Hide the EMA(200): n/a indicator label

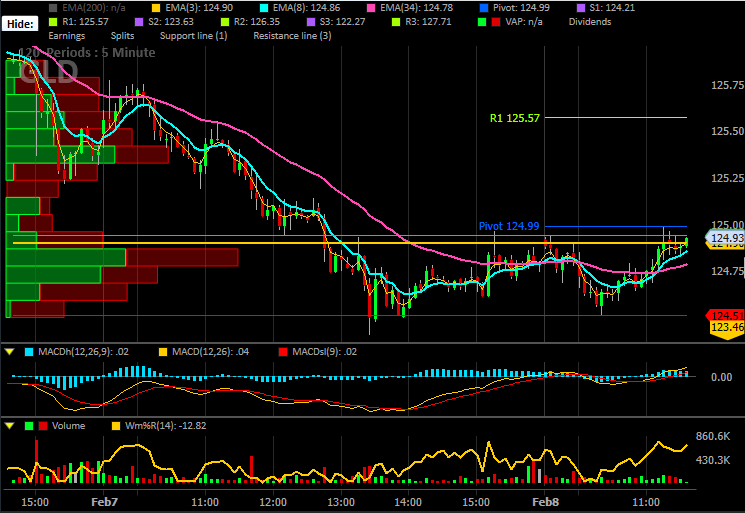94,8
